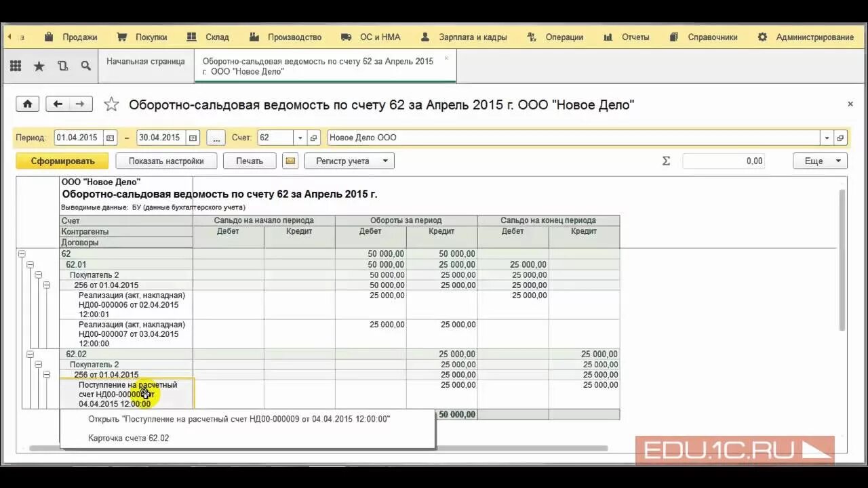Open History icon in tool panel

click(62, 66)
